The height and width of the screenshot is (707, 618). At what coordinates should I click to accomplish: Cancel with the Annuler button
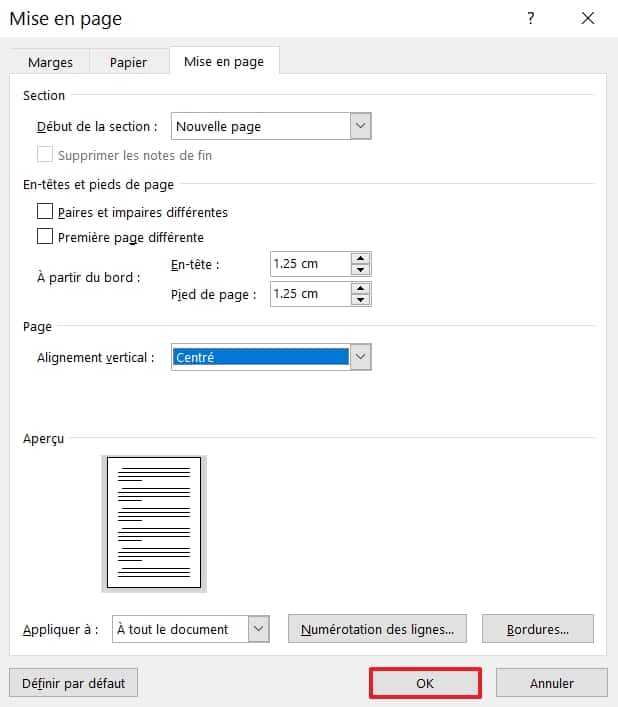552,683
